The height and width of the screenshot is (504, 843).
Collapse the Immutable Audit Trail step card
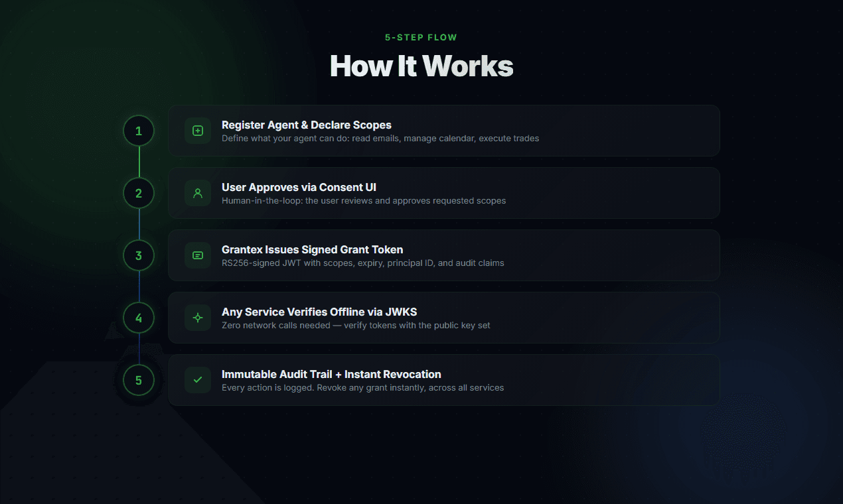[x=443, y=380]
